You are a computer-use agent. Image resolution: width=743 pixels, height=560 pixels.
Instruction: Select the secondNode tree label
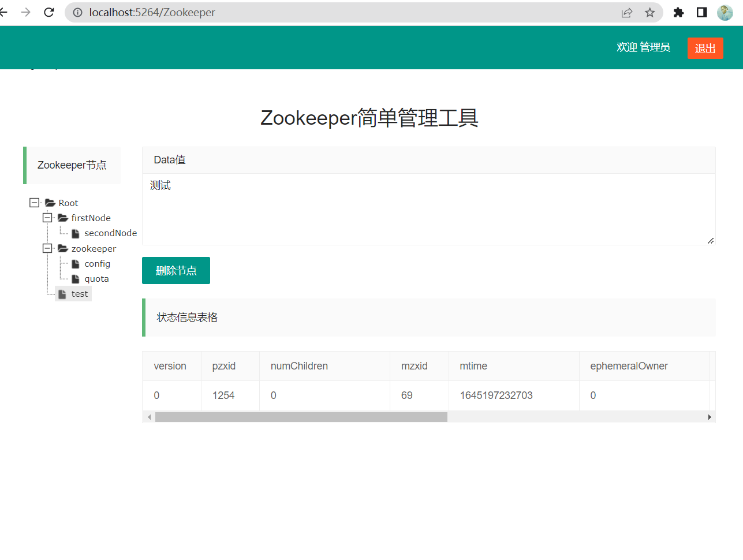point(111,233)
